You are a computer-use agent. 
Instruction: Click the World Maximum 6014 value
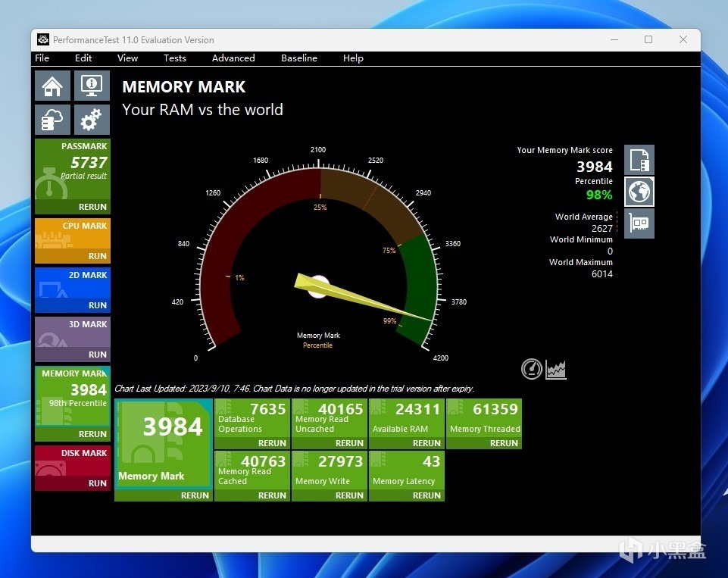(601, 274)
